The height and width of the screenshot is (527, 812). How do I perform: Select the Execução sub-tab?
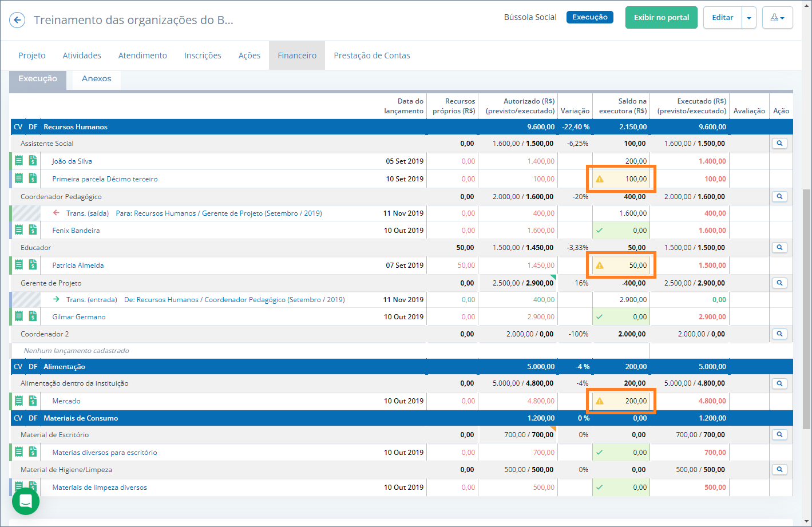pos(38,79)
